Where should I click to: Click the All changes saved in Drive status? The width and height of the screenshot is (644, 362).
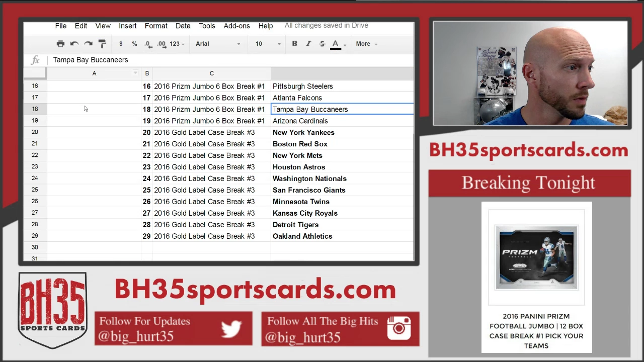tap(327, 25)
